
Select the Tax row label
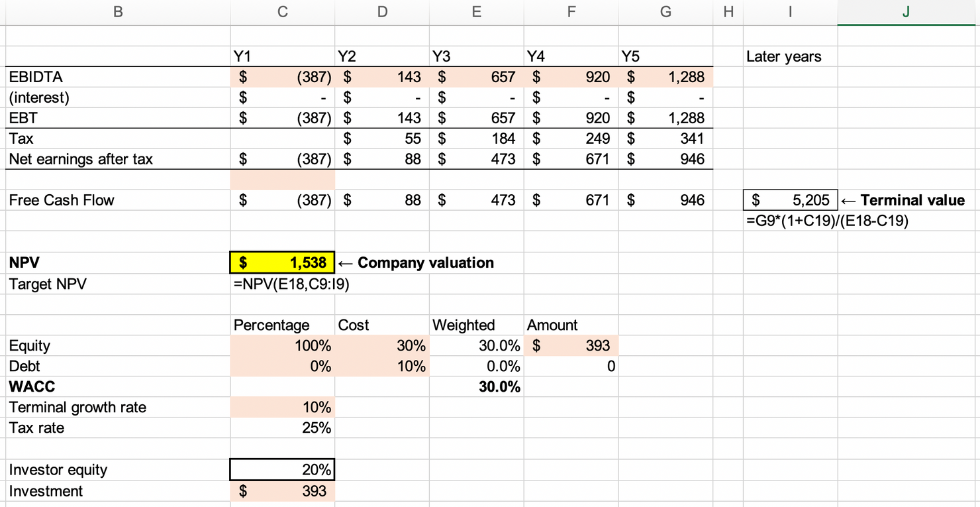tap(21, 139)
